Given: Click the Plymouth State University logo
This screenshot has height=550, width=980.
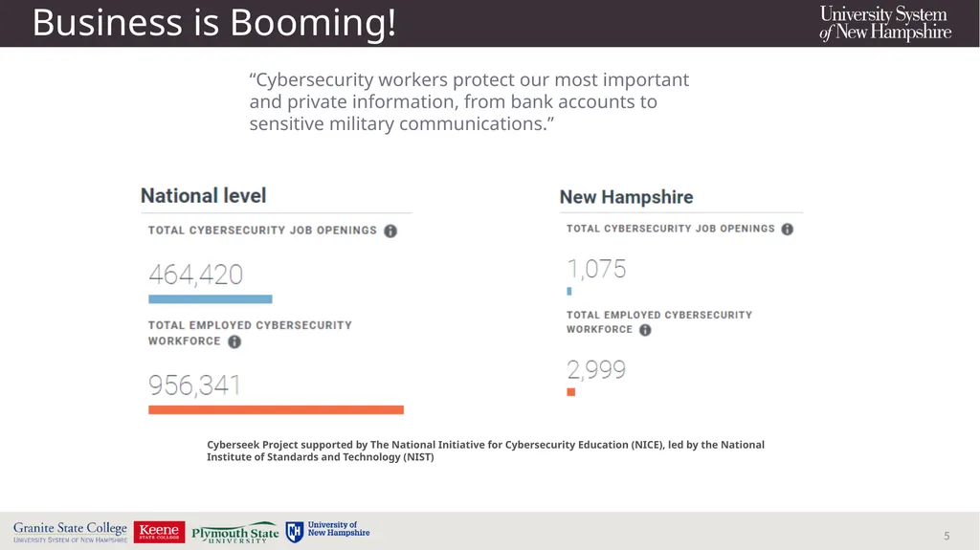Looking at the screenshot, I should (235, 533).
